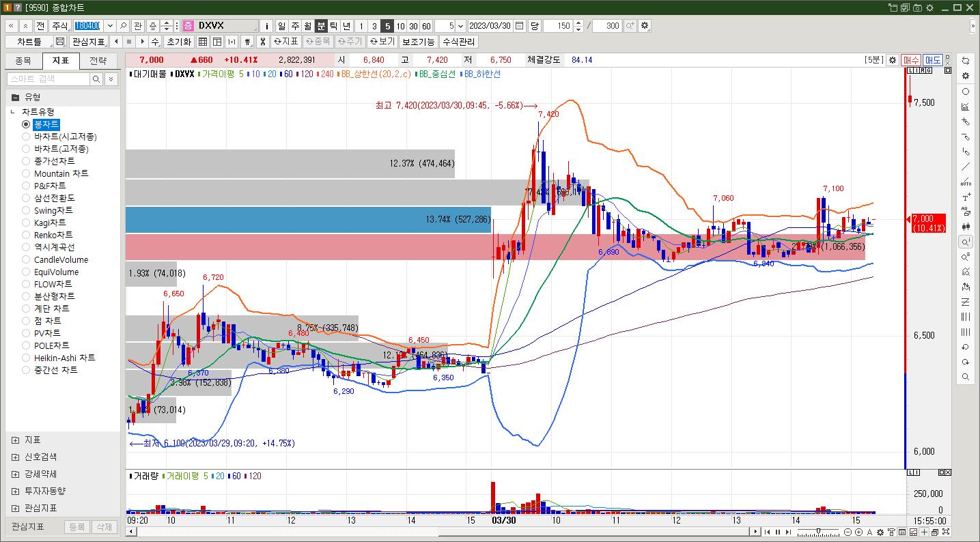Open the info 'i' button beside DXVX
The image size is (980, 542).
(x=266, y=26)
